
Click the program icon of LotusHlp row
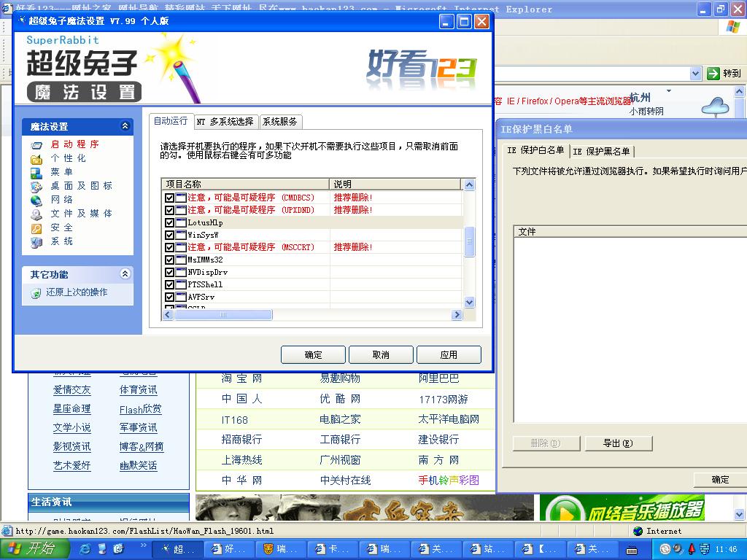pyautogui.click(x=181, y=222)
